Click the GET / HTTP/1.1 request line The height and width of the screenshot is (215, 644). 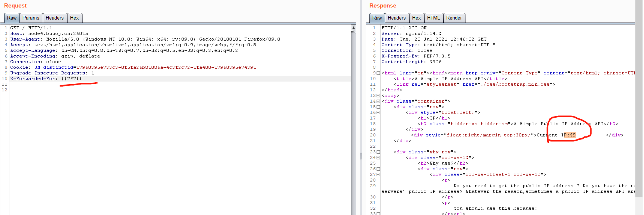[x=31, y=28]
